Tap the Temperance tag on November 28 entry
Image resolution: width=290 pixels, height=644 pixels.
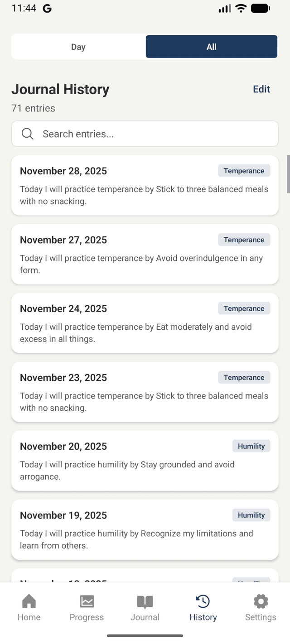point(244,171)
